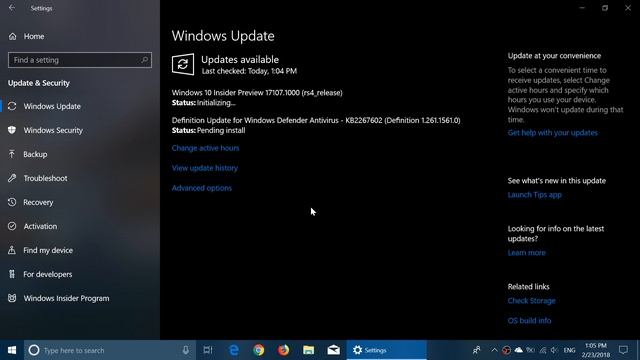Restore down the Settings window

605,8
